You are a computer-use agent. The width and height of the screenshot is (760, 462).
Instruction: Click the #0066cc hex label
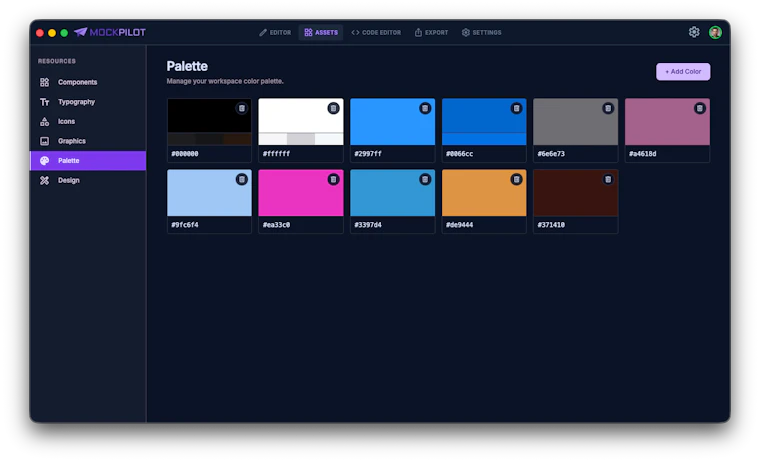pos(459,154)
